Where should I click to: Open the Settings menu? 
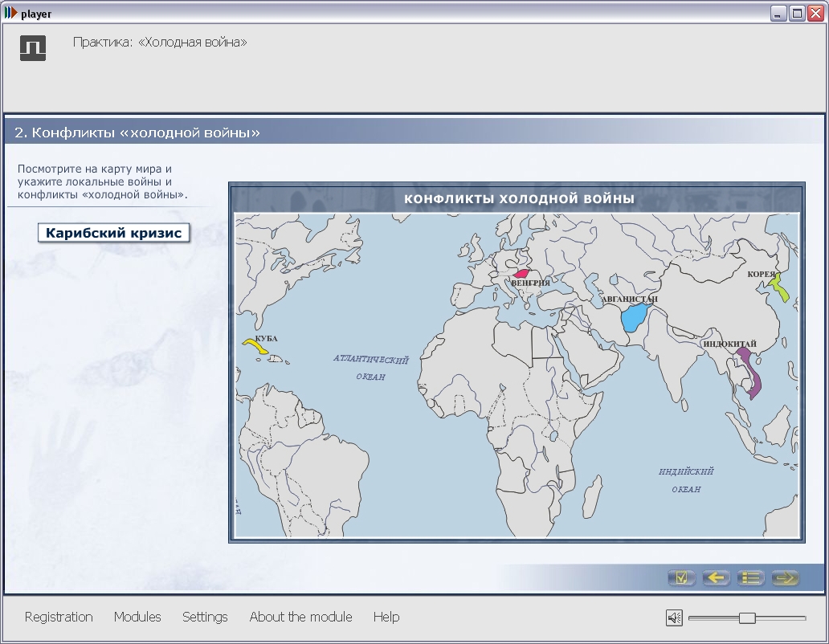205,617
